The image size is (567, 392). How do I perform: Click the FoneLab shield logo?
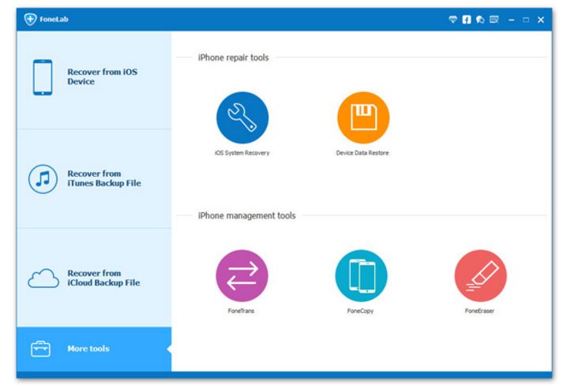[x=30, y=19]
